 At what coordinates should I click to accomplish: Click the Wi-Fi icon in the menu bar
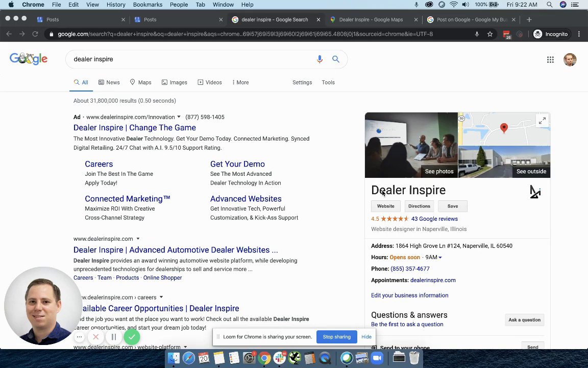pyautogui.click(x=454, y=5)
